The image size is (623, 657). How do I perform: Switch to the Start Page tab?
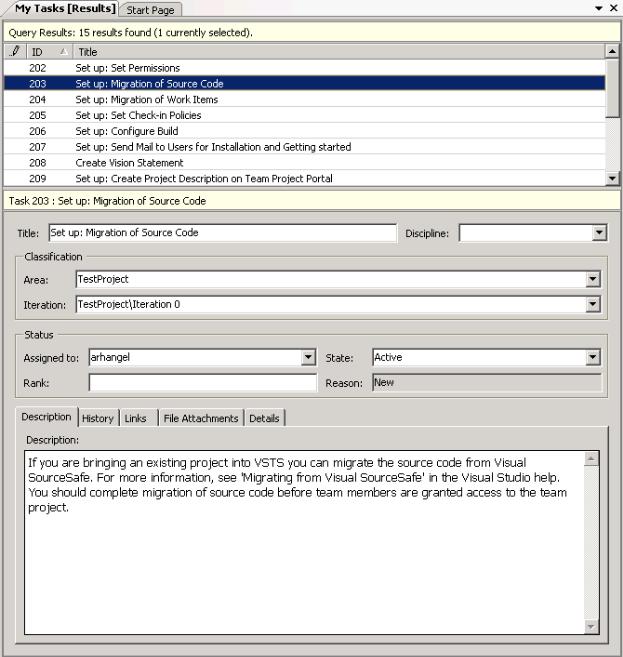[x=150, y=10]
